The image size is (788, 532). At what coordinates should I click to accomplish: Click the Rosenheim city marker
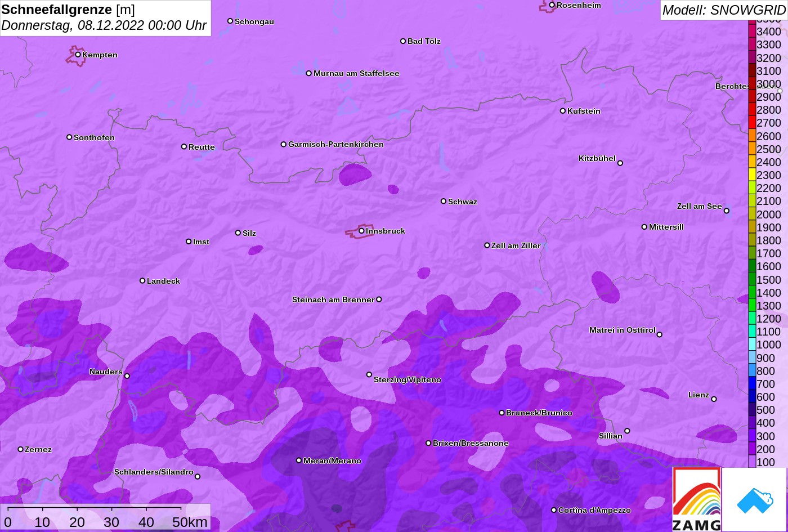tap(552, 5)
